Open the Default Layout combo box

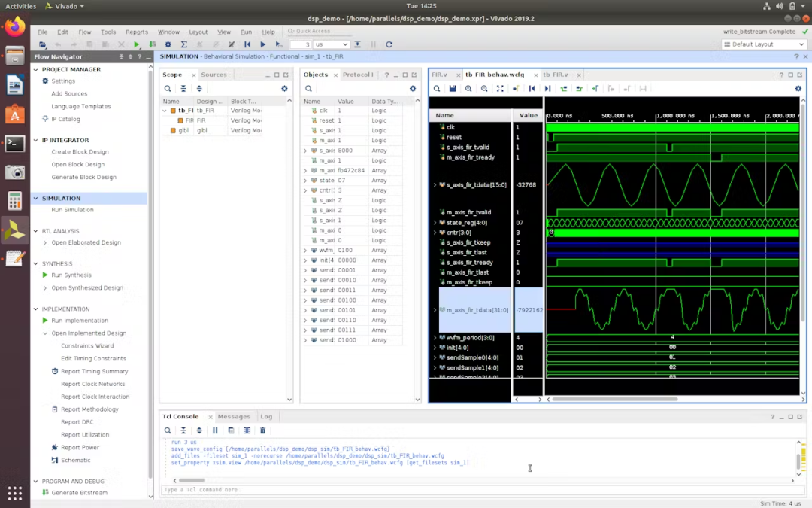click(x=762, y=44)
